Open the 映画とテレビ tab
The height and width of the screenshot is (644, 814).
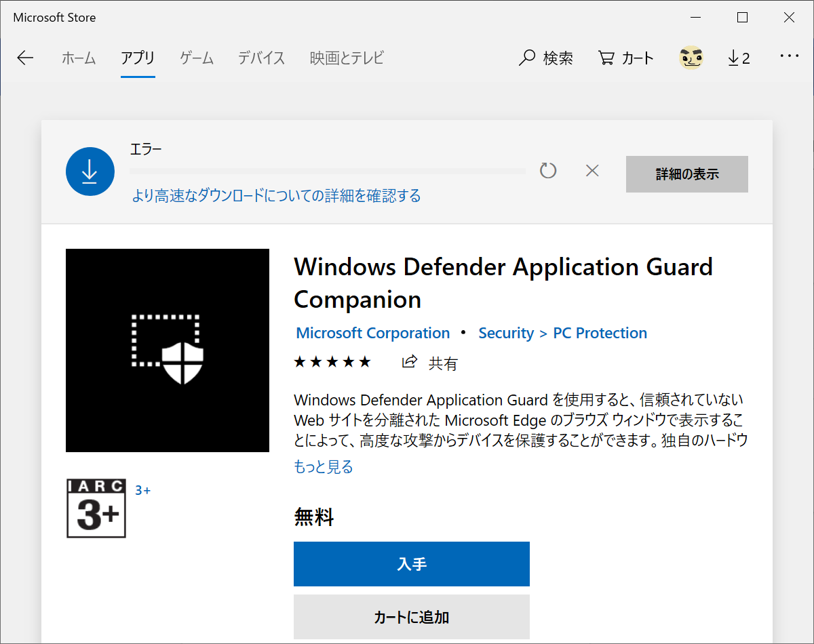pyautogui.click(x=347, y=58)
